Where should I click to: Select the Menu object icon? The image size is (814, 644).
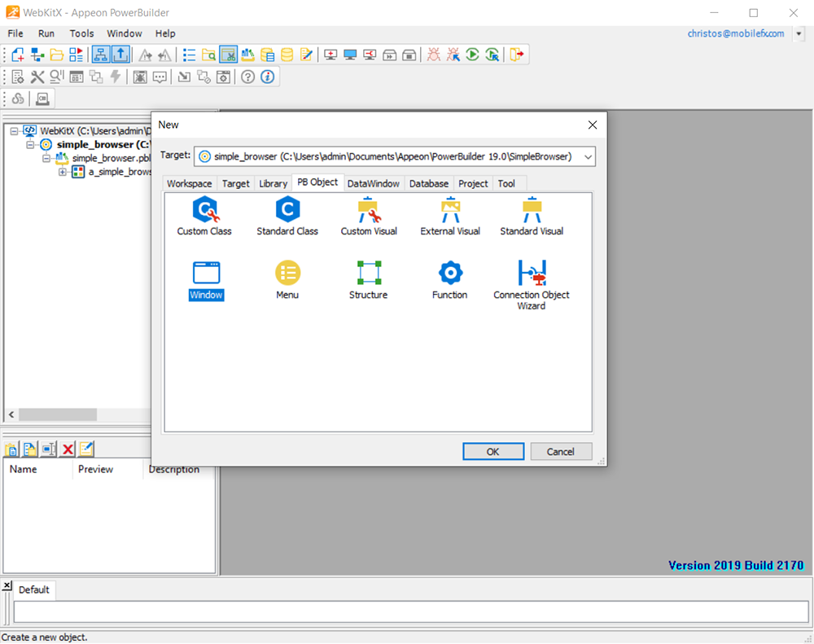287,272
